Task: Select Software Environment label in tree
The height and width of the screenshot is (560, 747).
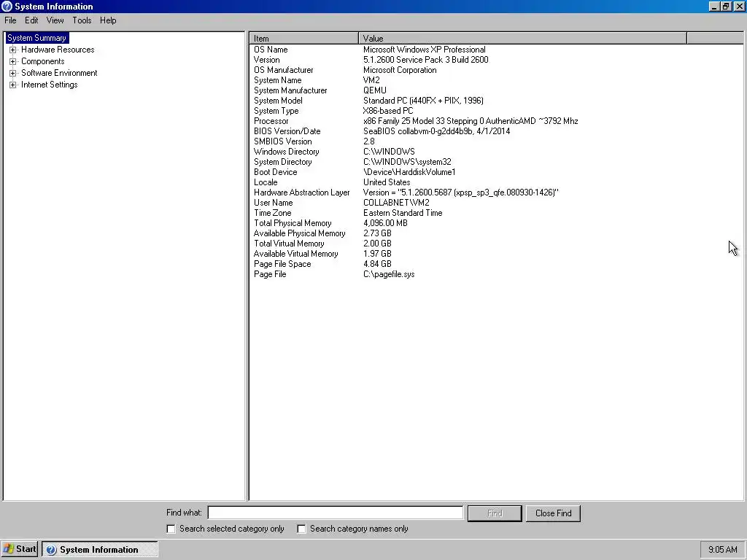Action: (x=59, y=73)
